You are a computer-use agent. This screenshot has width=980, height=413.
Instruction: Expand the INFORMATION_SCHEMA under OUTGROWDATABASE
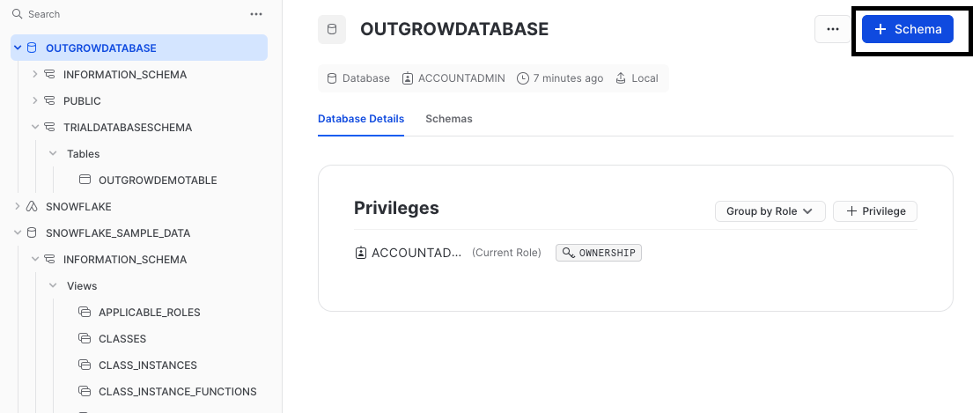pos(35,74)
